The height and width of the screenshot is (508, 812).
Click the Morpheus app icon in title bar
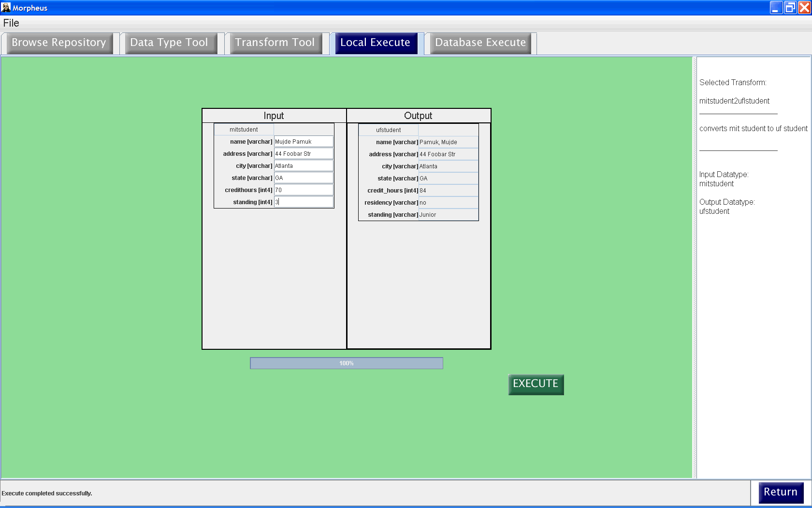[6, 8]
